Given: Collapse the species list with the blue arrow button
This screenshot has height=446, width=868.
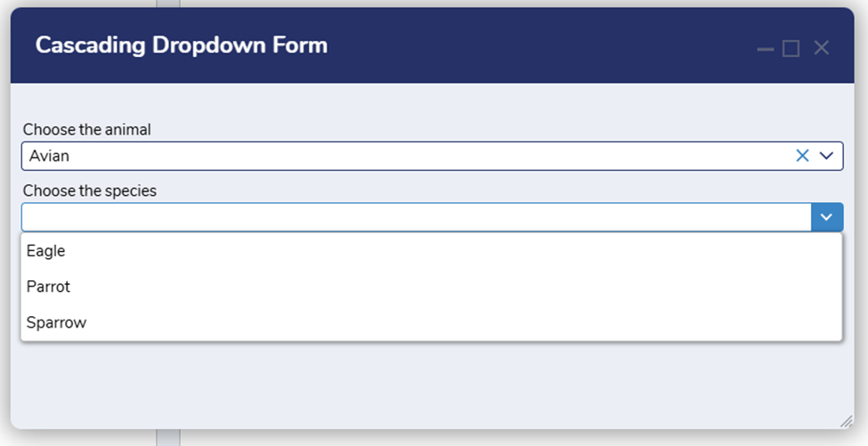Looking at the screenshot, I should tap(827, 217).
